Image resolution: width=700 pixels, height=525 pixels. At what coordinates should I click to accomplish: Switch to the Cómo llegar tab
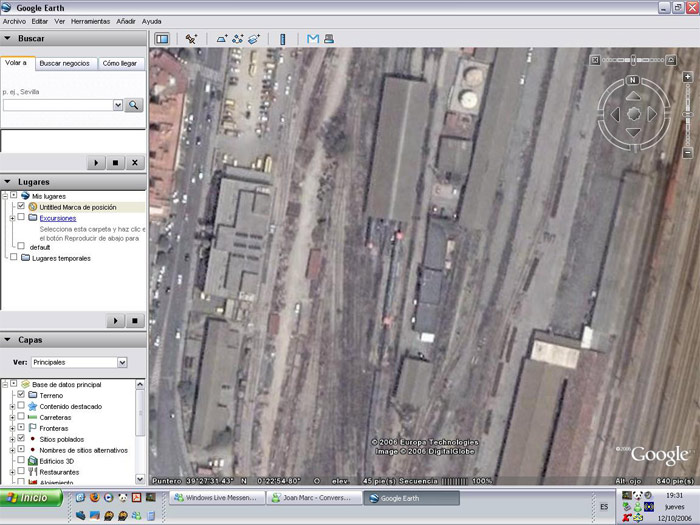[x=122, y=63]
